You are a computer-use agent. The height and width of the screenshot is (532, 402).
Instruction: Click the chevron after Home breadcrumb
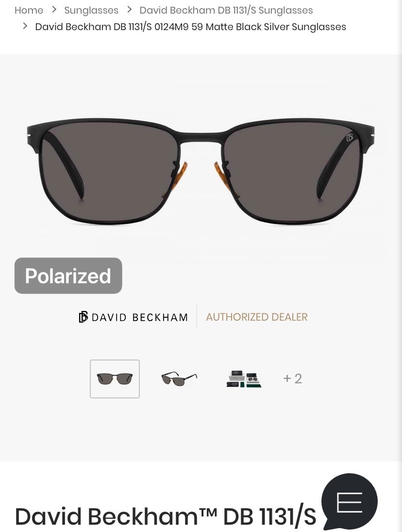coord(54,10)
